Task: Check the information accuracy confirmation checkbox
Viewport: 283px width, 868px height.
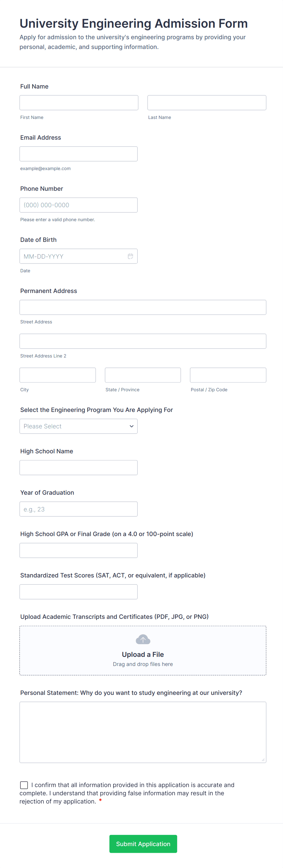Action: point(24,785)
